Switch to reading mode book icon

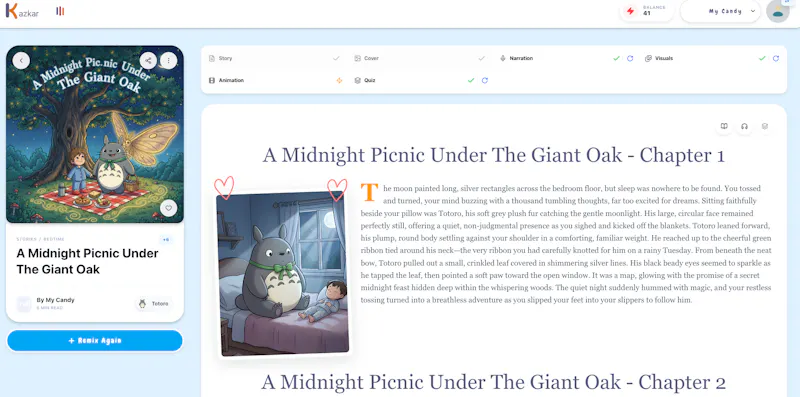coord(723,126)
